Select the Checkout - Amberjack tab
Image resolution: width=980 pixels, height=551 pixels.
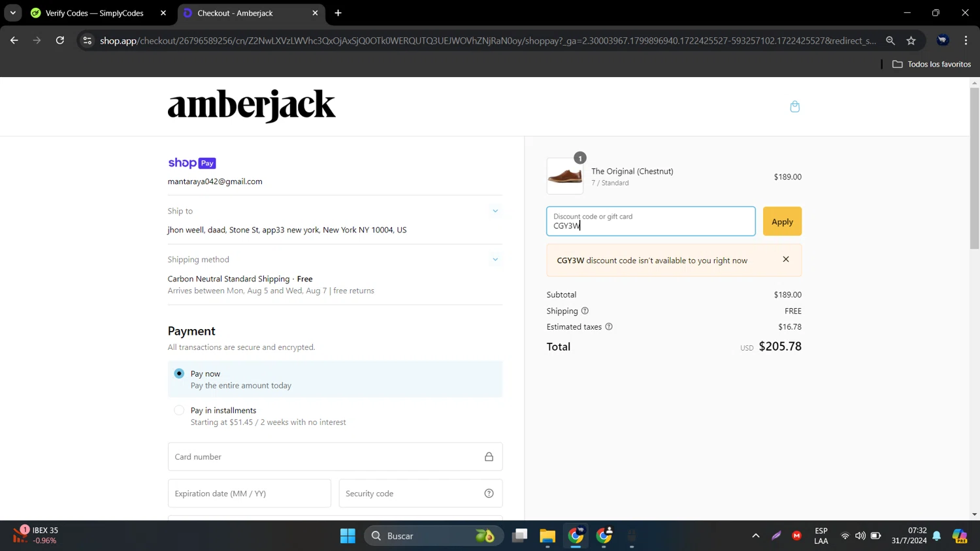235,13
